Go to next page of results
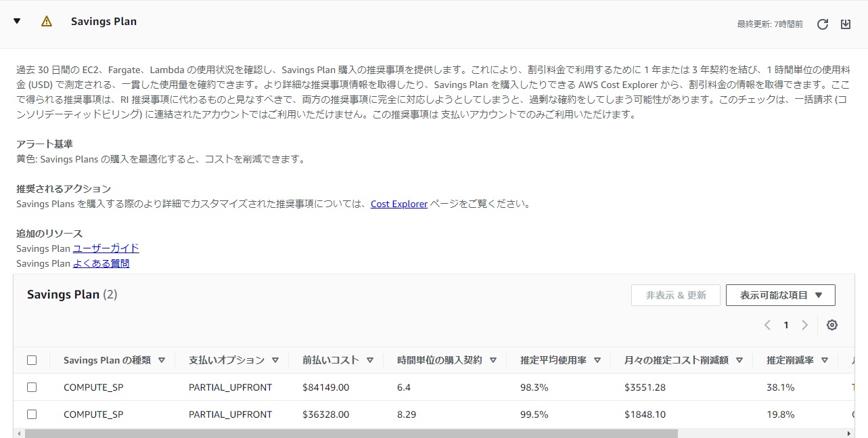 [x=804, y=325]
